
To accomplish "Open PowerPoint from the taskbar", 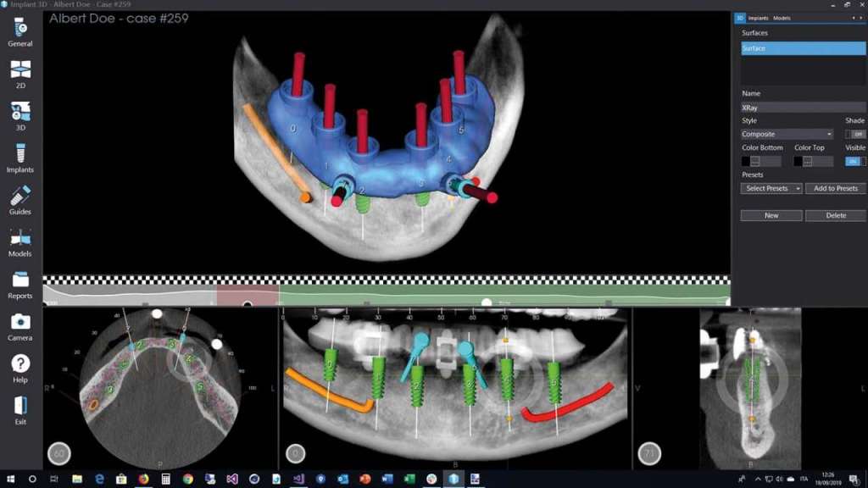I will 364,480.
